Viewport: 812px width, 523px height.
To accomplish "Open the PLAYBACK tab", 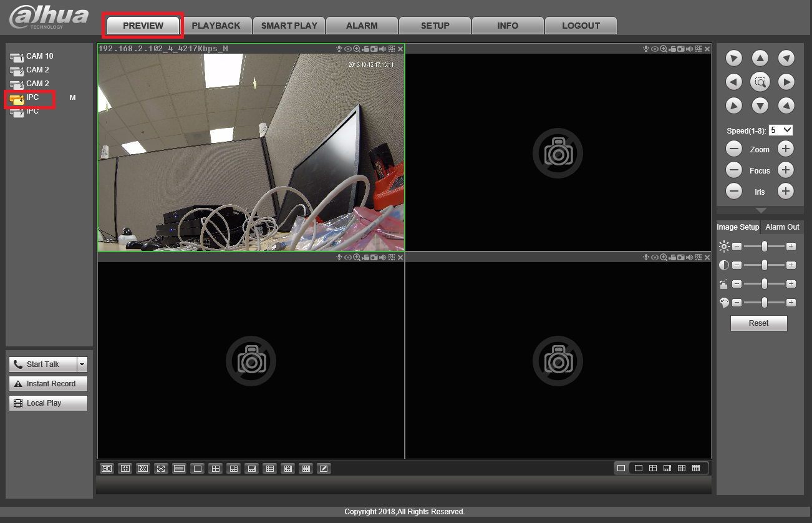I will pyautogui.click(x=216, y=26).
